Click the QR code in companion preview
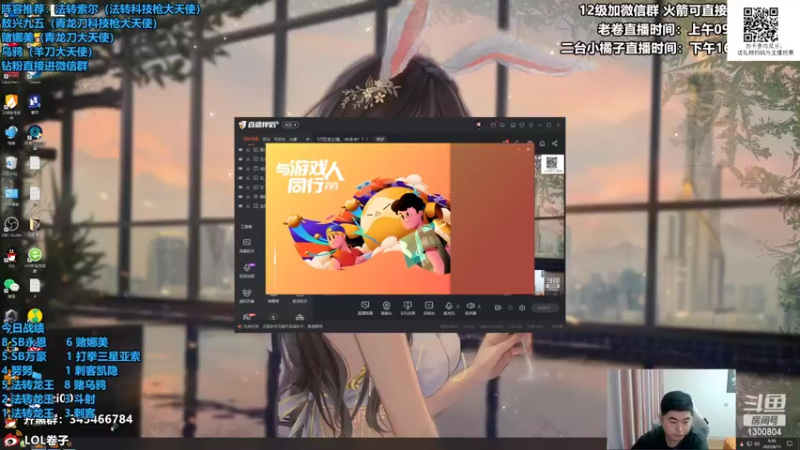The image size is (800, 450). tap(552, 163)
